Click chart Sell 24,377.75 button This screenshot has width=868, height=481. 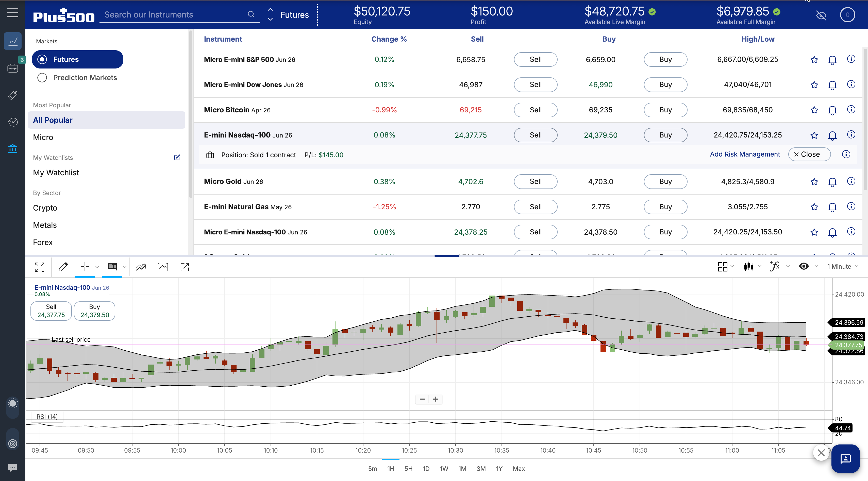pos(51,311)
